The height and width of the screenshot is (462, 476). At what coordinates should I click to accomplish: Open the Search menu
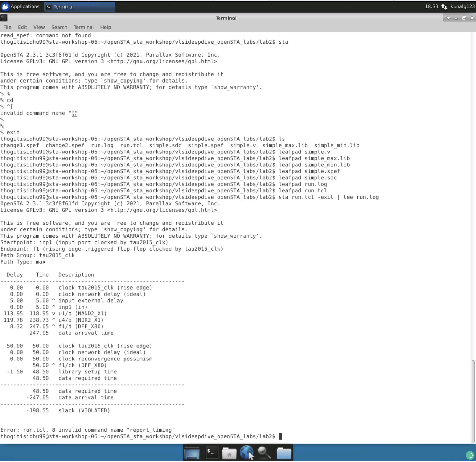click(59, 27)
